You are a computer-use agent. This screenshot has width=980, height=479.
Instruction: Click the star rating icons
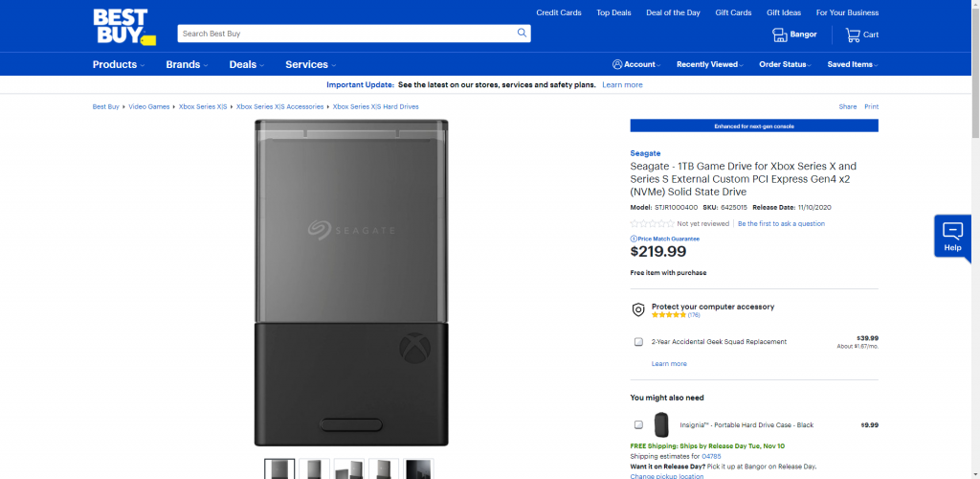pos(652,223)
